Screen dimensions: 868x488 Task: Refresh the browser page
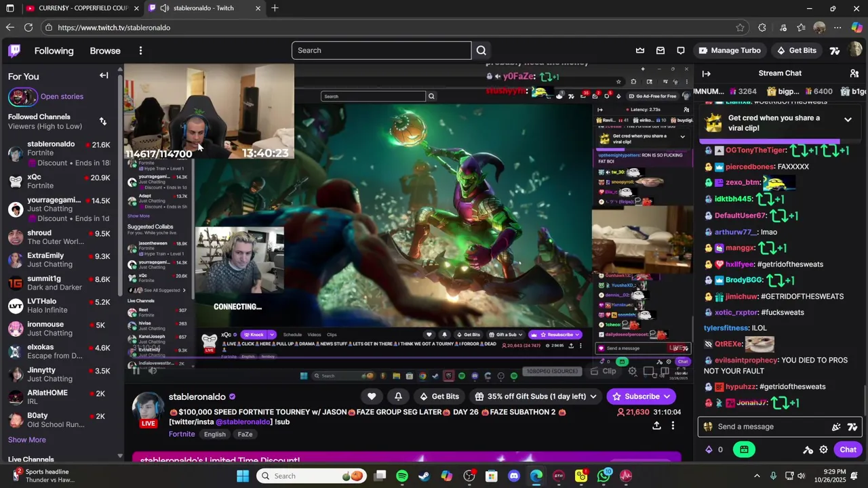pyautogui.click(x=28, y=28)
